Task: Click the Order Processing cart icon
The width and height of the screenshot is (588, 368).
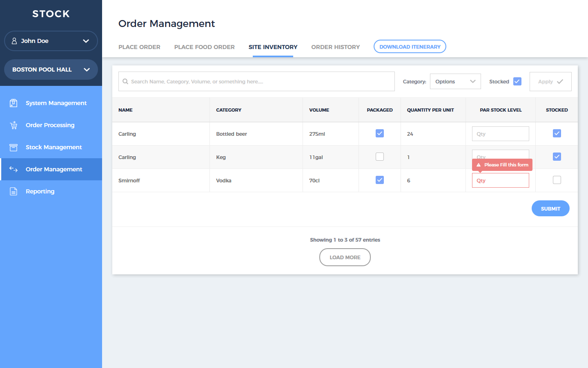Action: (x=13, y=125)
